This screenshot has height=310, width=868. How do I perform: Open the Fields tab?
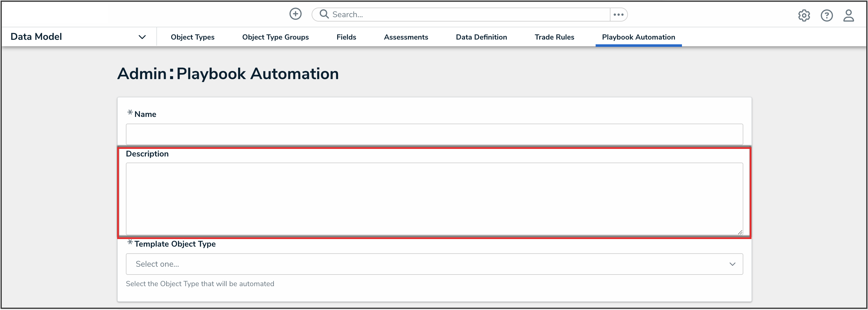pyautogui.click(x=346, y=37)
